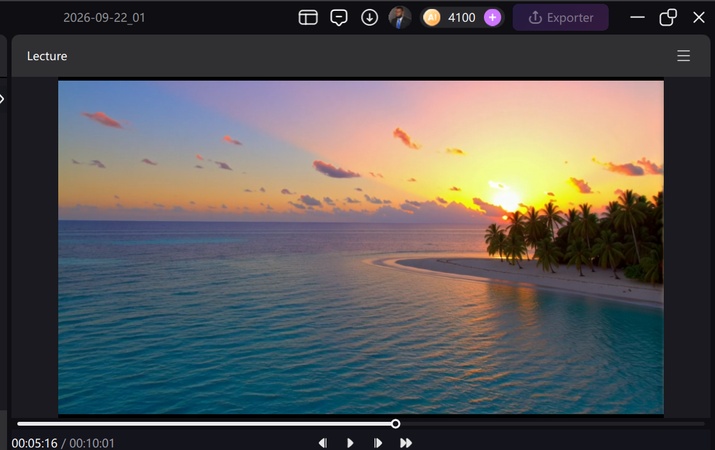
Task: Click the Exporter button
Action: click(x=560, y=18)
